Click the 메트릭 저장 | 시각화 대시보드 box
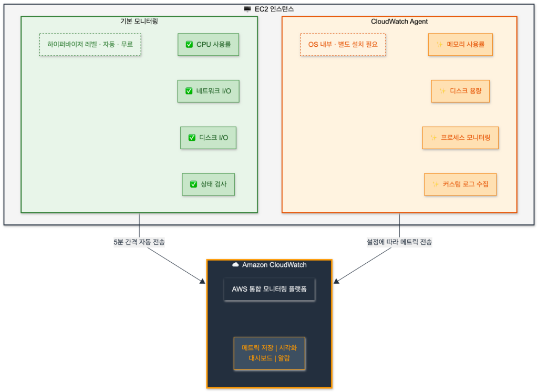Screen dimensions: 538x392 pyautogui.click(x=269, y=353)
